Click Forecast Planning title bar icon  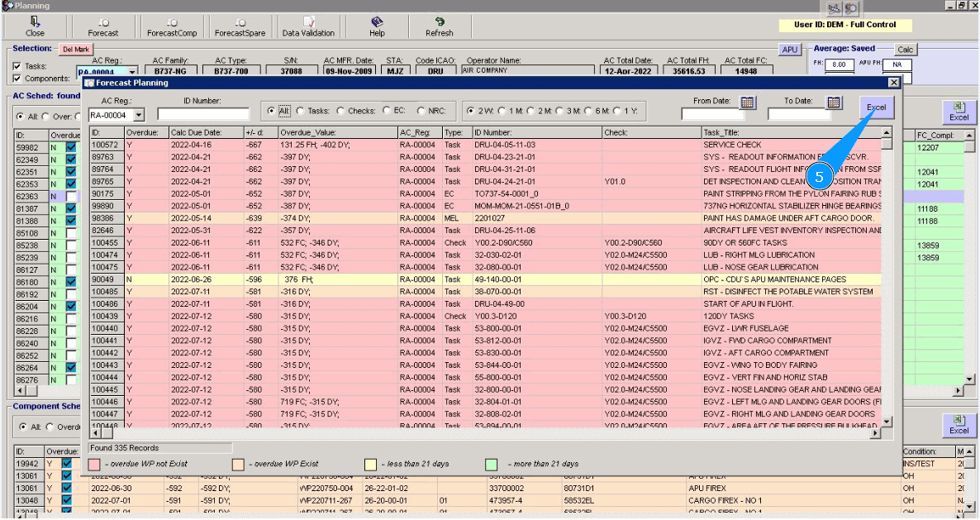click(89, 83)
